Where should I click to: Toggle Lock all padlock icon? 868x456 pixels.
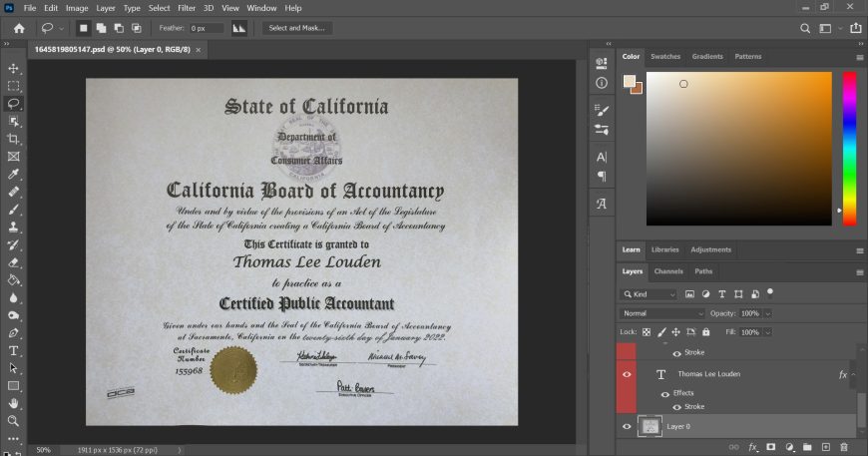[x=705, y=332]
